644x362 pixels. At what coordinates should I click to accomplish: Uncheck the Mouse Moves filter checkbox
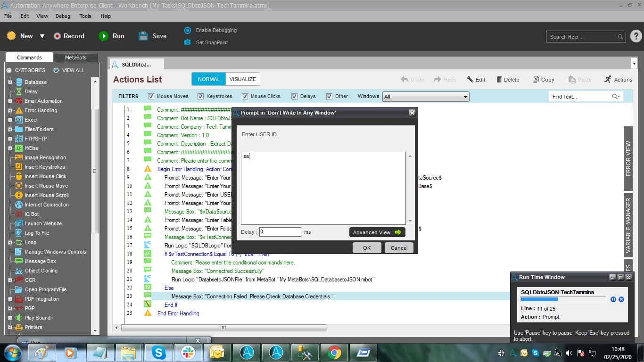(x=151, y=96)
